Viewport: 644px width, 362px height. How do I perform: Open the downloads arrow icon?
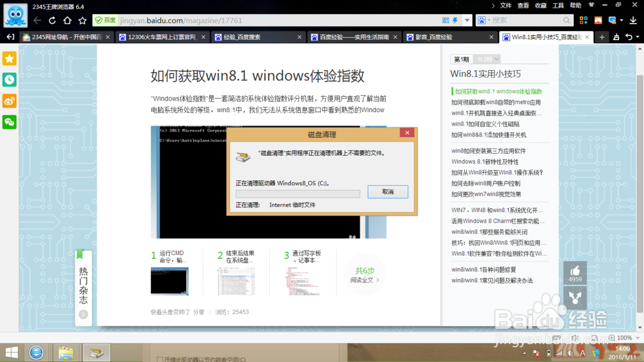click(x=633, y=20)
